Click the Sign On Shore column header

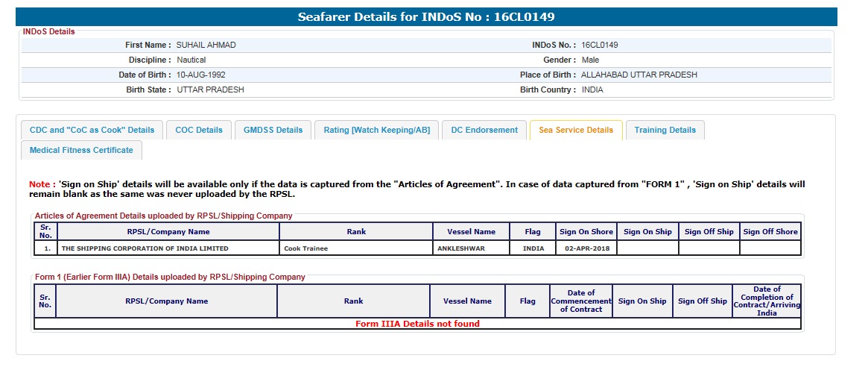click(x=586, y=231)
